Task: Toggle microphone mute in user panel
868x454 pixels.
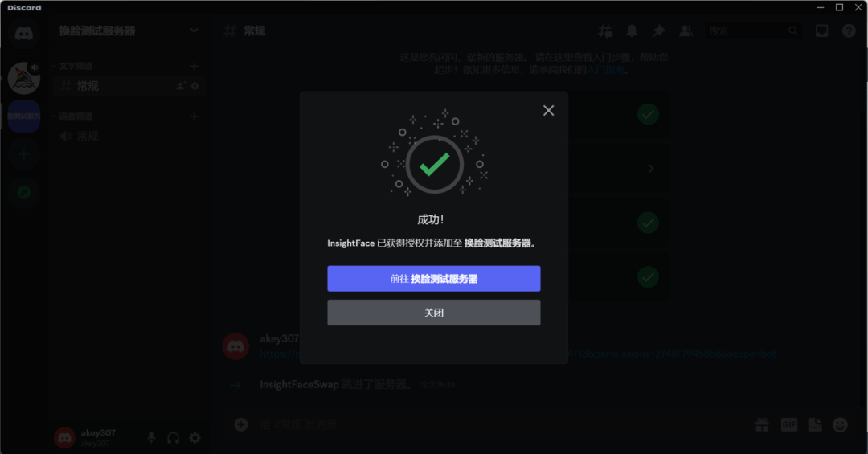Action: (x=151, y=438)
